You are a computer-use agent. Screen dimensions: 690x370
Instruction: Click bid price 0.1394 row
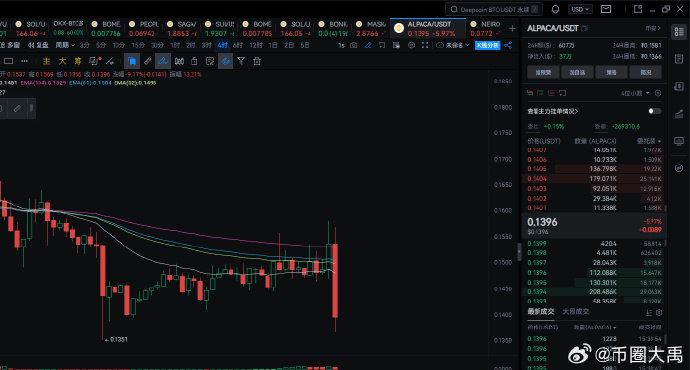(594, 292)
